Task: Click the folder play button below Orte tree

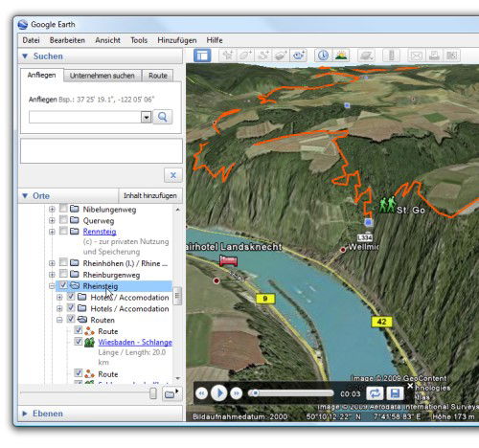Action: 171,394
